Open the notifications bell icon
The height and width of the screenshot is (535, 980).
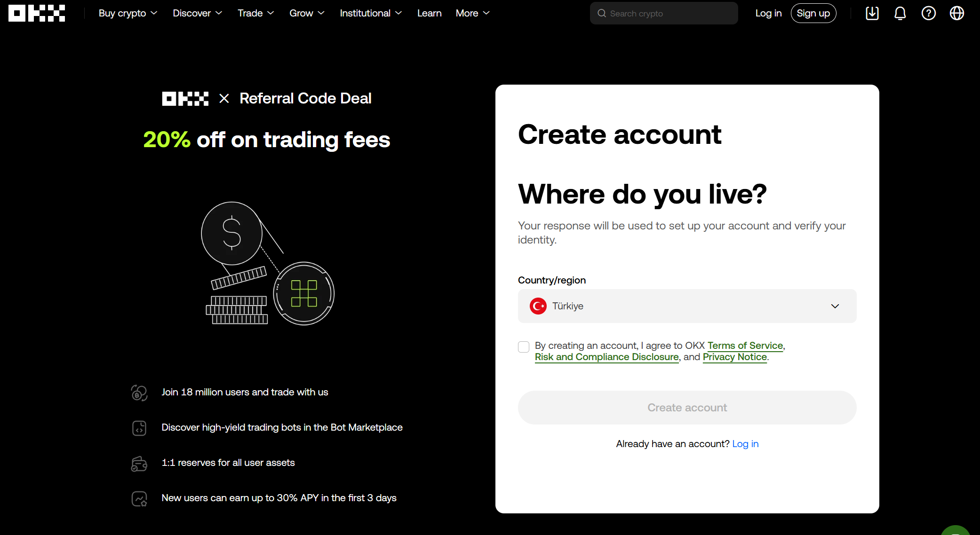click(900, 13)
